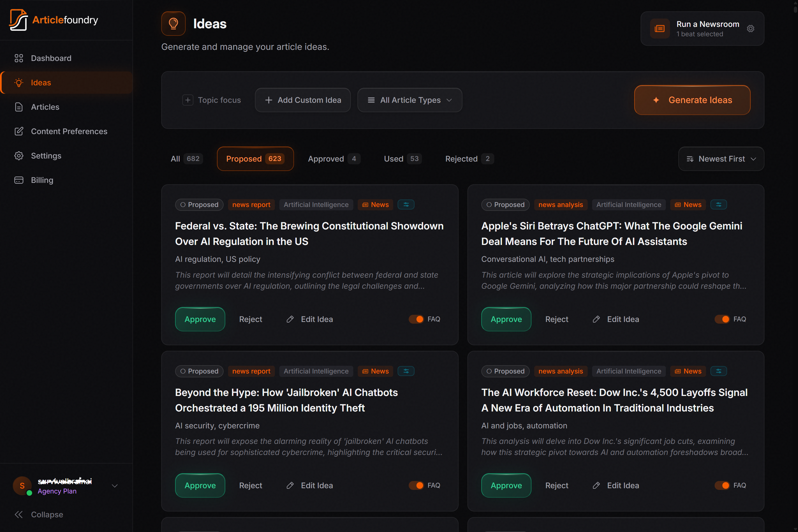Open the Newest First sort dropdown
Image resolution: width=798 pixels, height=532 pixels.
721,159
